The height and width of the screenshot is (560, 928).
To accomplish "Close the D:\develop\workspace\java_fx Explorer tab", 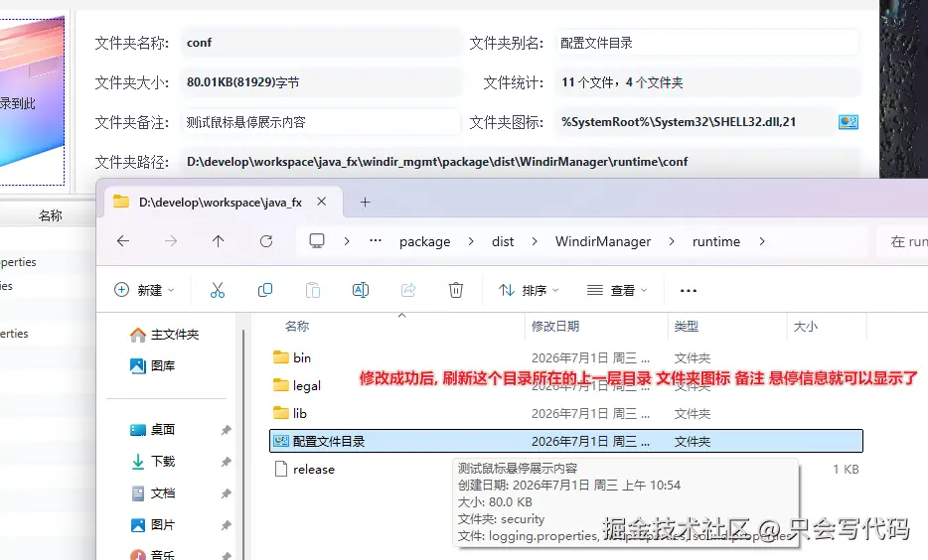I will pos(321,202).
